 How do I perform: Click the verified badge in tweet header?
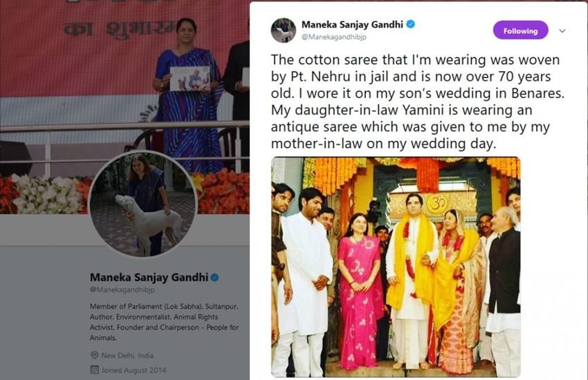pyautogui.click(x=411, y=24)
